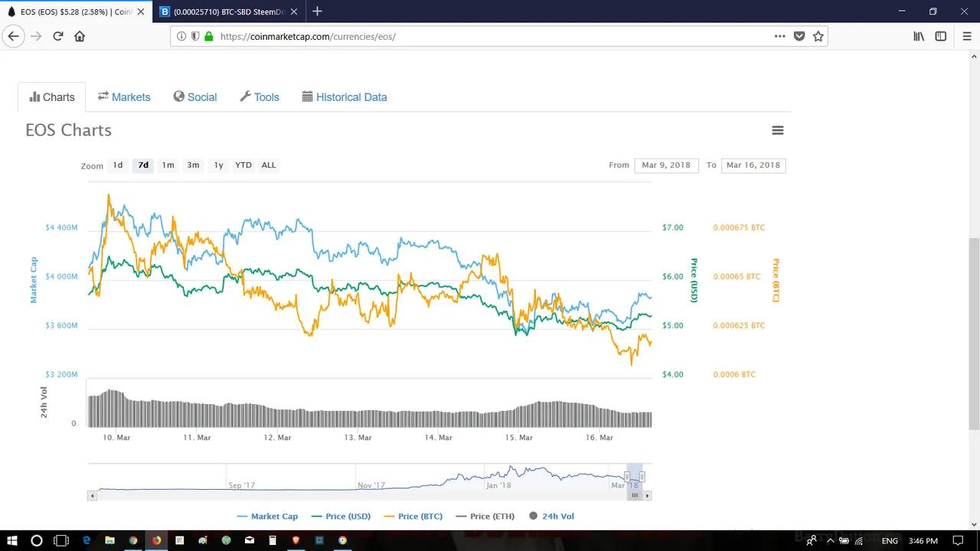This screenshot has height=551, width=980.
Task: Set chart zoom to YTD
Action: (243, 165)
